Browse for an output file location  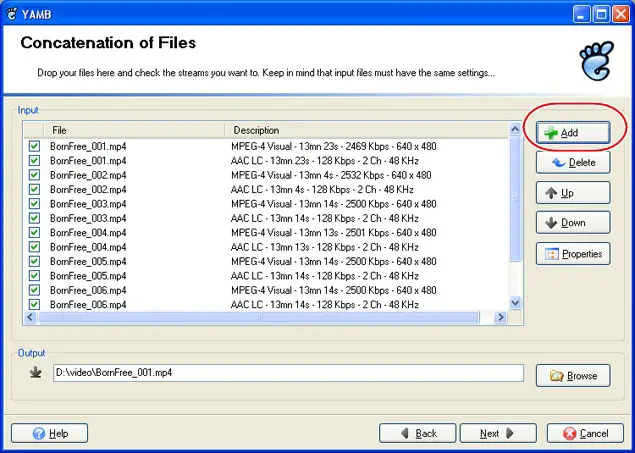573,376
